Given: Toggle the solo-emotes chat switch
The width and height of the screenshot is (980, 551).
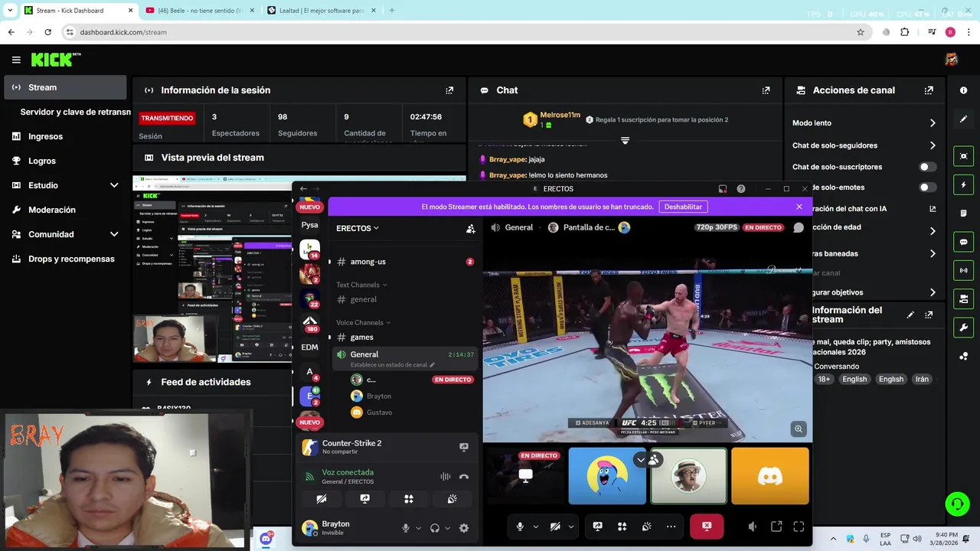Looking at the screenshot, I should pyautogui.click(x=927, y=187).
